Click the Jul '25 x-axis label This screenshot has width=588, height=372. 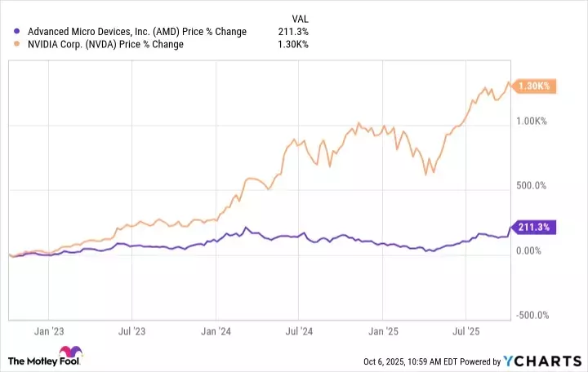pos(465,333)
